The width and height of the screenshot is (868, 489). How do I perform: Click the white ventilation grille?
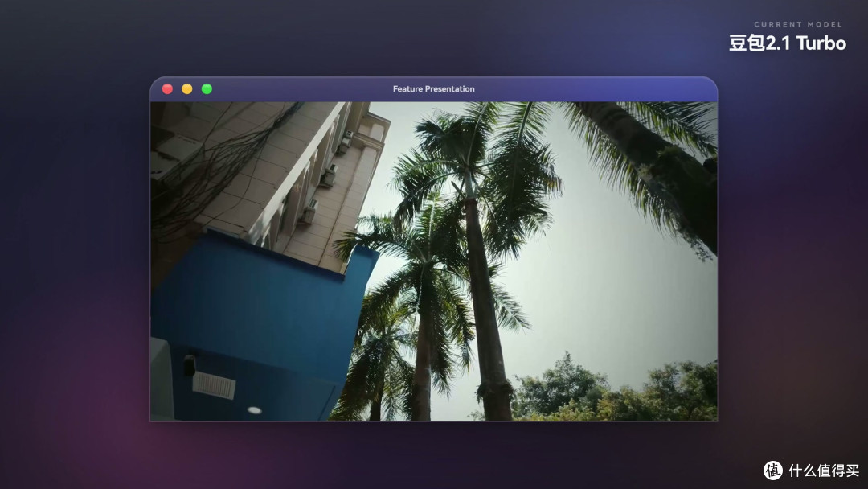(x=214, y=384)
